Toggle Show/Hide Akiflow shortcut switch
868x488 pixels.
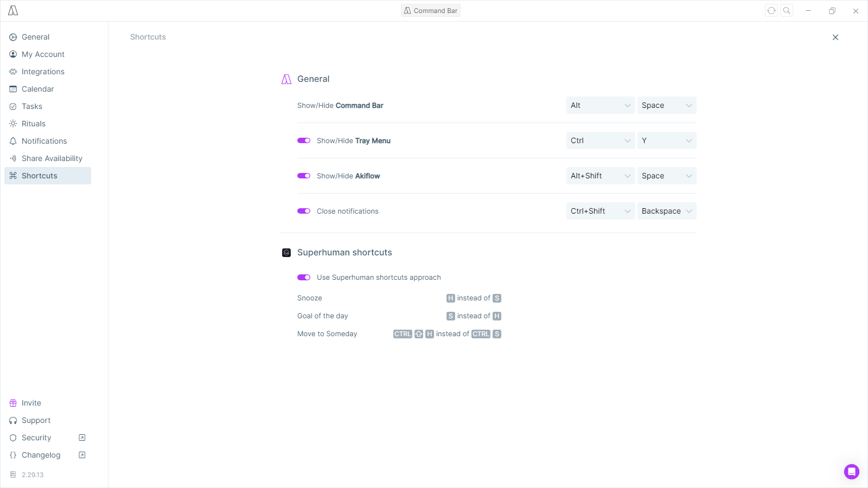[x=304, y=176]
